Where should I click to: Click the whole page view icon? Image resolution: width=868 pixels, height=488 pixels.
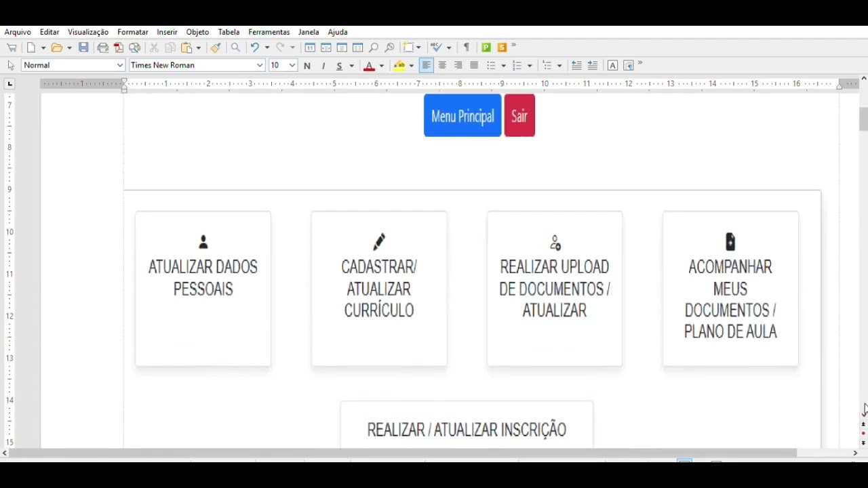(342, 47)
